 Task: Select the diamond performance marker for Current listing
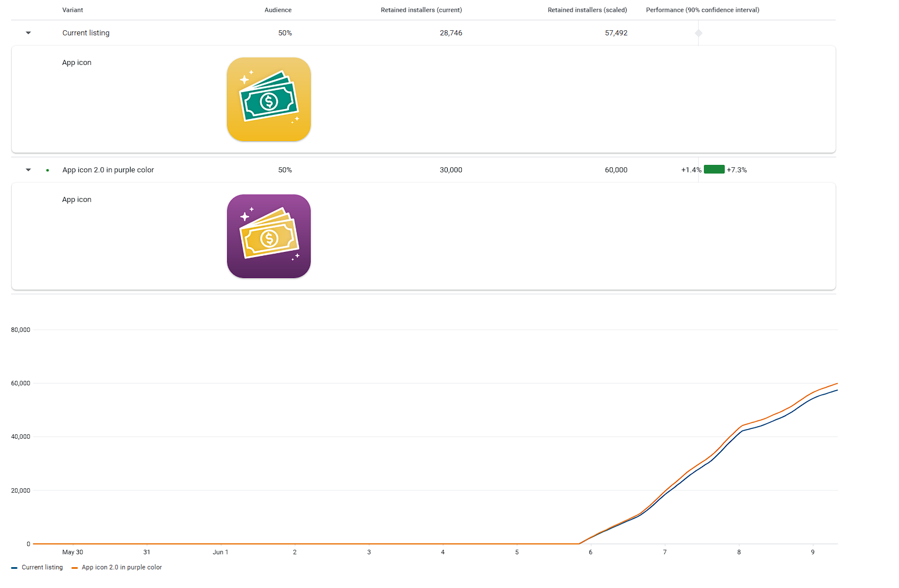pos(699,33)
